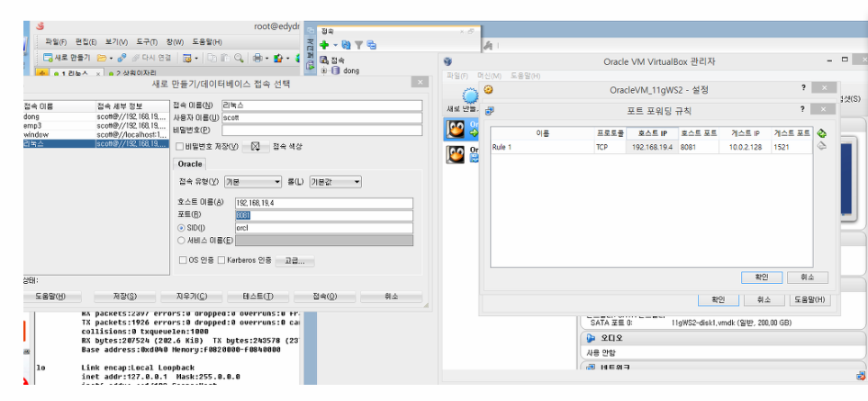Screen dimensions: 868x401
Task: Click the Save button in connection dialog
Action: pyautogui.click(x=123, y=296)
